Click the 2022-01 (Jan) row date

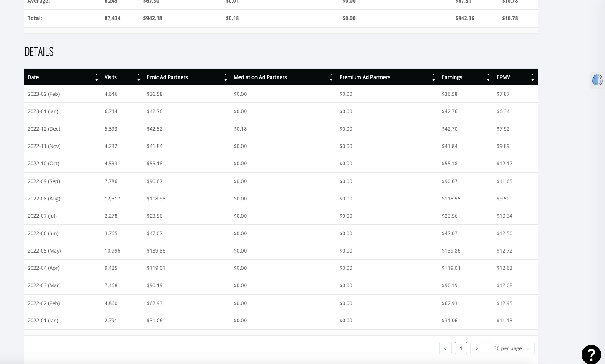[43, 321]
